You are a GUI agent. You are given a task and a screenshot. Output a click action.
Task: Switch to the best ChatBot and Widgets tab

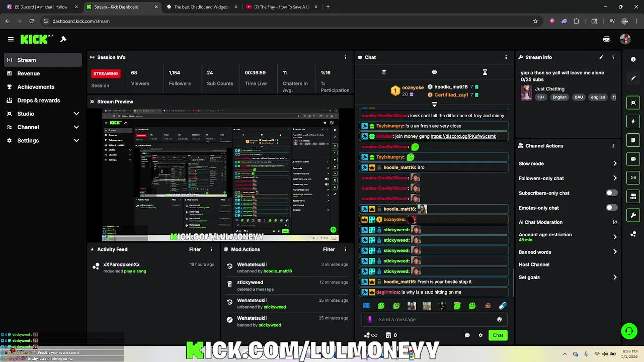pos(201,7)
